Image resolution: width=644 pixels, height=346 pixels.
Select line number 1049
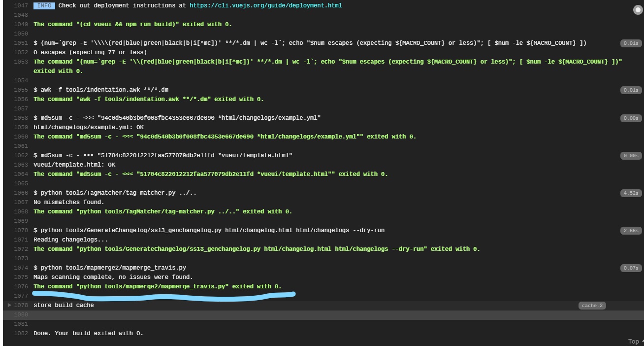(x=21, y=24)
